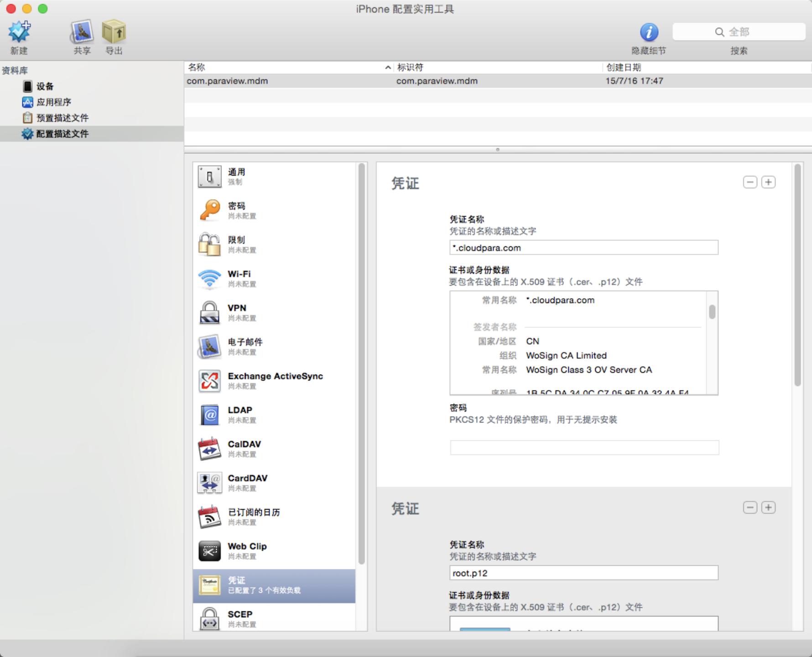
Task: Select the 密码 passcode key icon
Action: (209, 210)
